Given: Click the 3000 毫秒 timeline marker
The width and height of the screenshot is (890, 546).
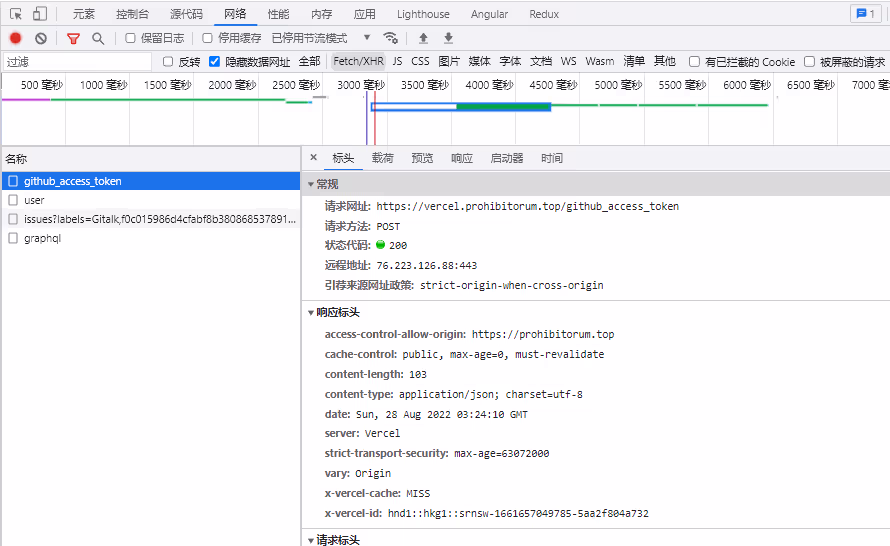Looking at the screenshot, I should [361, 85].
